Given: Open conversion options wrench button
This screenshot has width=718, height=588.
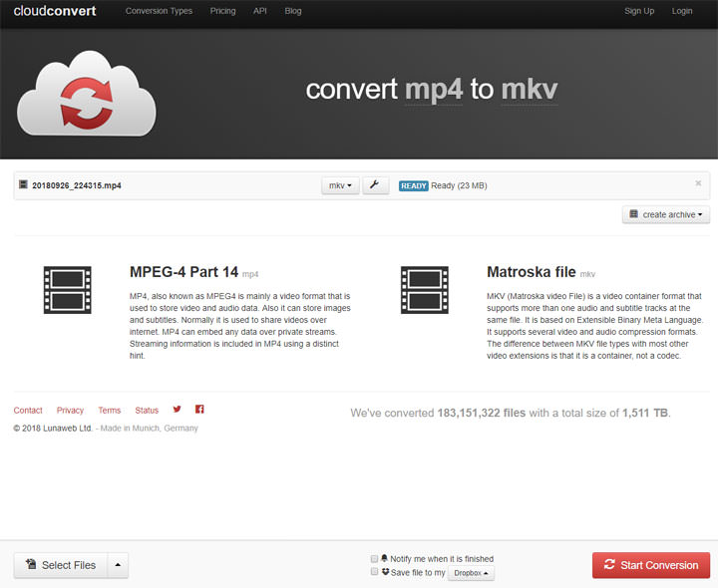Looking at the screenshot, I should (x=376, y=185).
